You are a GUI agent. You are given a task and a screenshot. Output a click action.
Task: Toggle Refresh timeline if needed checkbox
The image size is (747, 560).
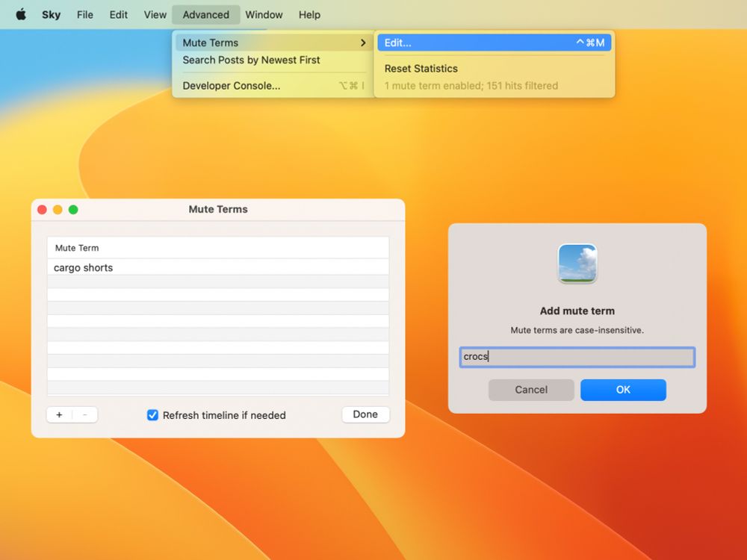click(152, 415)
